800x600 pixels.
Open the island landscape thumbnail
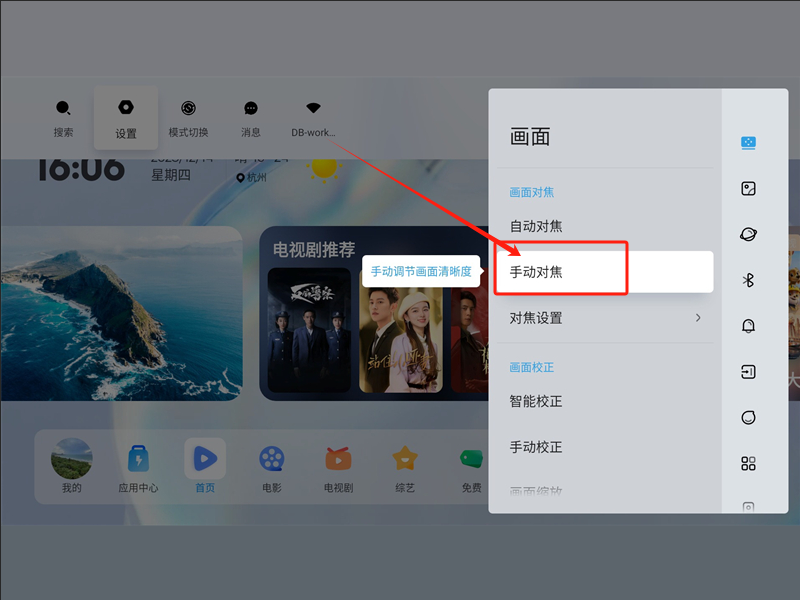point(121,313)
